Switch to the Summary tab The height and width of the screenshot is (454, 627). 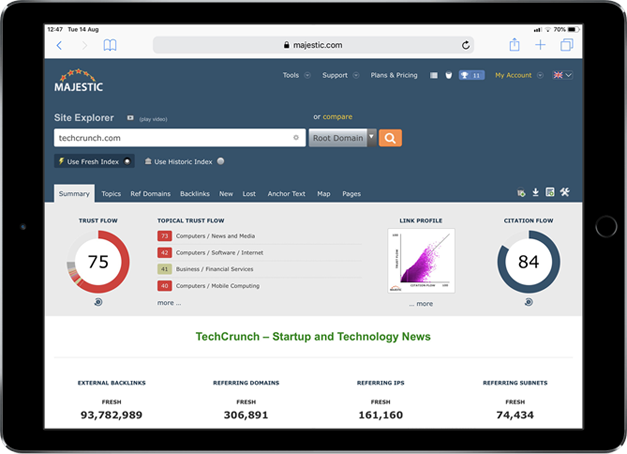click(74, 194)
